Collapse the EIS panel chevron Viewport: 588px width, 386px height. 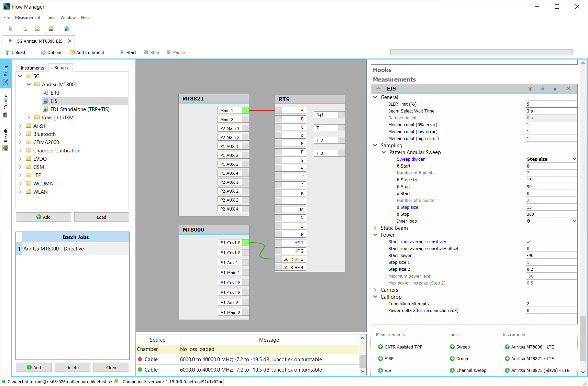(378, 88)
